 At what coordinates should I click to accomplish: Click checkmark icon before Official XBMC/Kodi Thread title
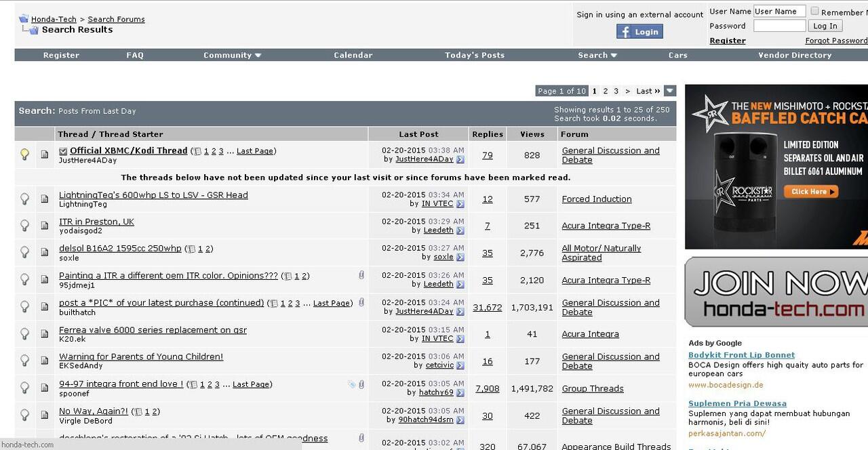coord(63,151)
